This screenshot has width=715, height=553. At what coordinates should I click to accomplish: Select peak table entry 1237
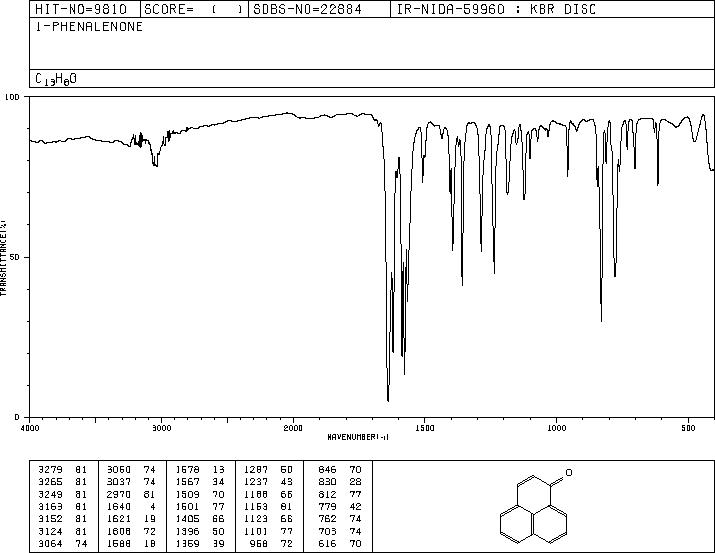[256, 481]
